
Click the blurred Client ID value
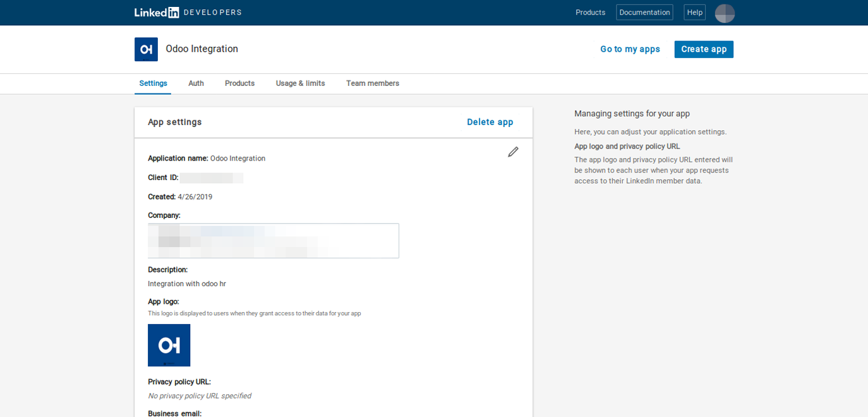tap(212, 178)
